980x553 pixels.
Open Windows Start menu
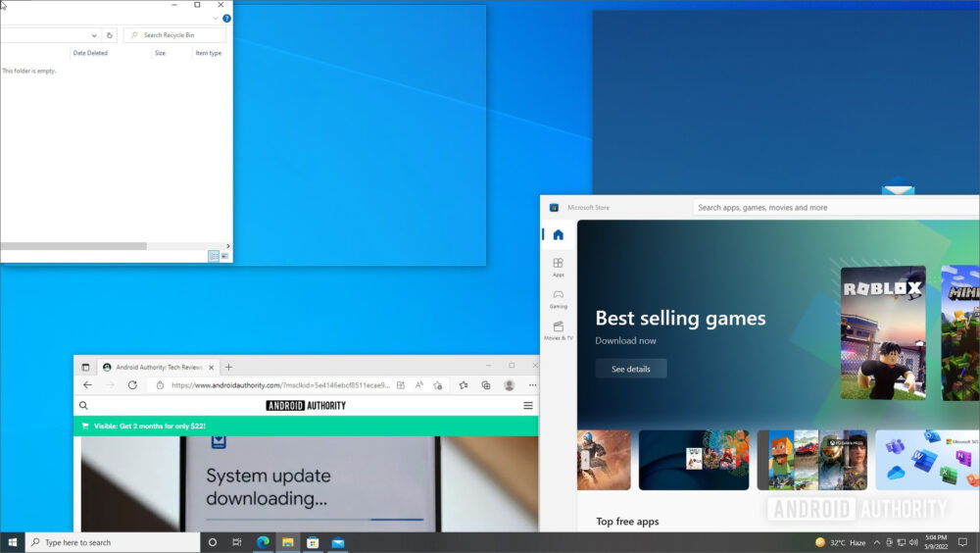[x=13, y=542]
